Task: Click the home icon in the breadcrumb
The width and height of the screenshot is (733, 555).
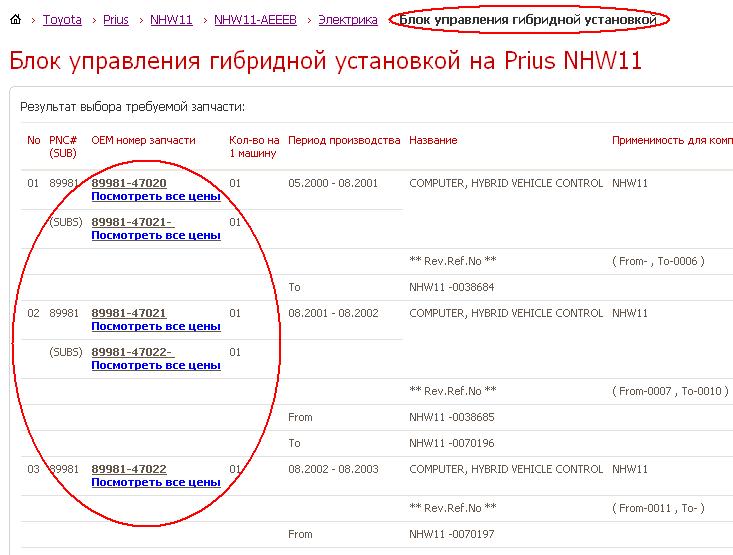Action: tap(15, 20)
